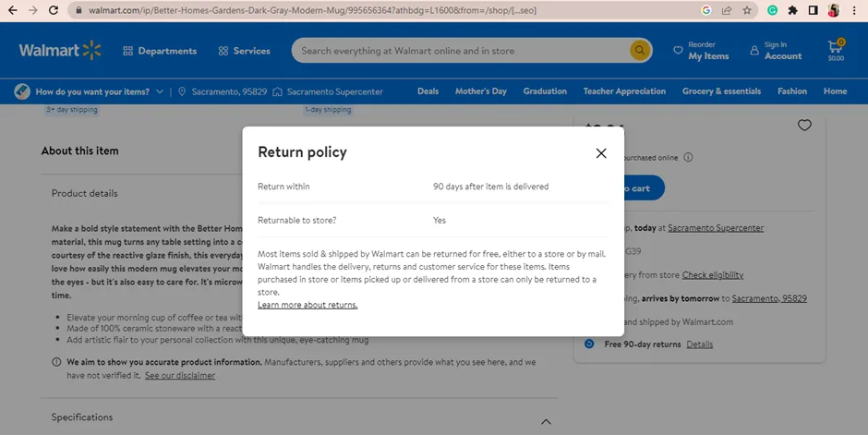This screenshot has width=868, height=435.
Task: Expand How do you want your items
Action: coord(89,91)
